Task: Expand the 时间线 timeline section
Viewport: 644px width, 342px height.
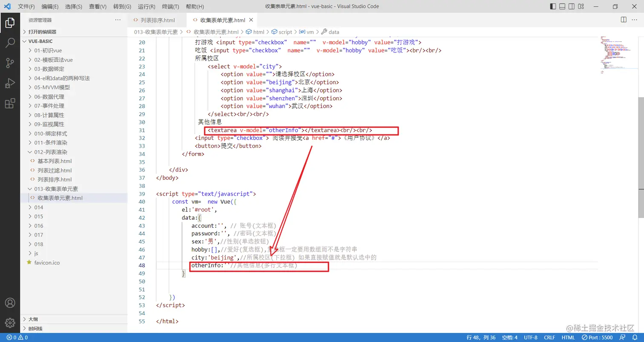Action: tap(35, 328)
